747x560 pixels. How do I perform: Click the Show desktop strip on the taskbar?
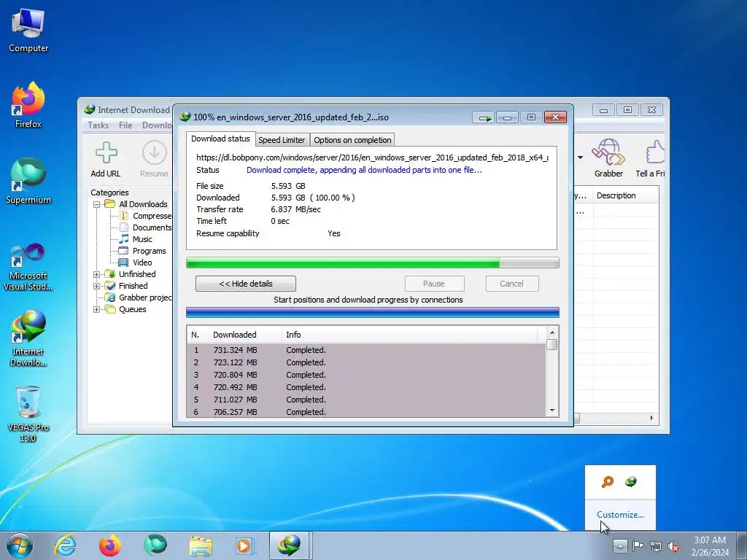click(742, 545)
